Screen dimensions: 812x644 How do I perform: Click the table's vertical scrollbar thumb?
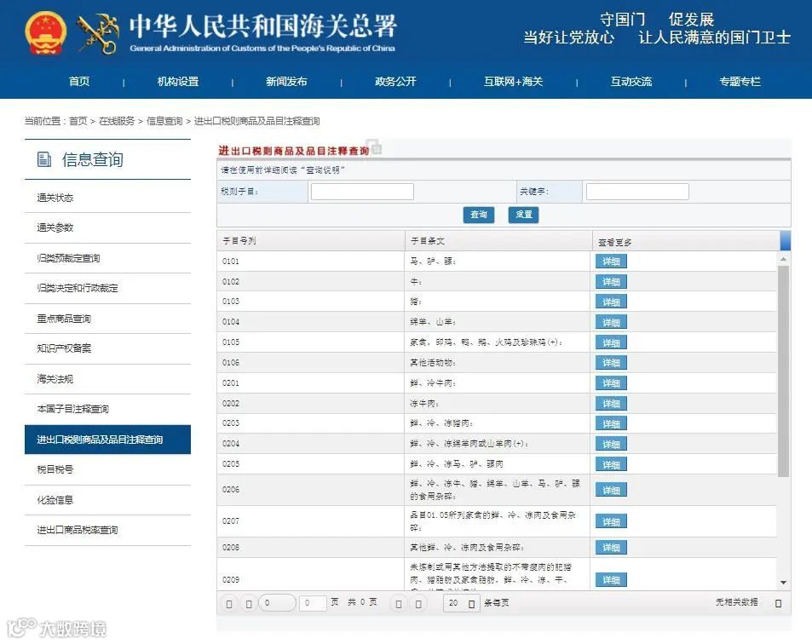click(x=783, y=371)
